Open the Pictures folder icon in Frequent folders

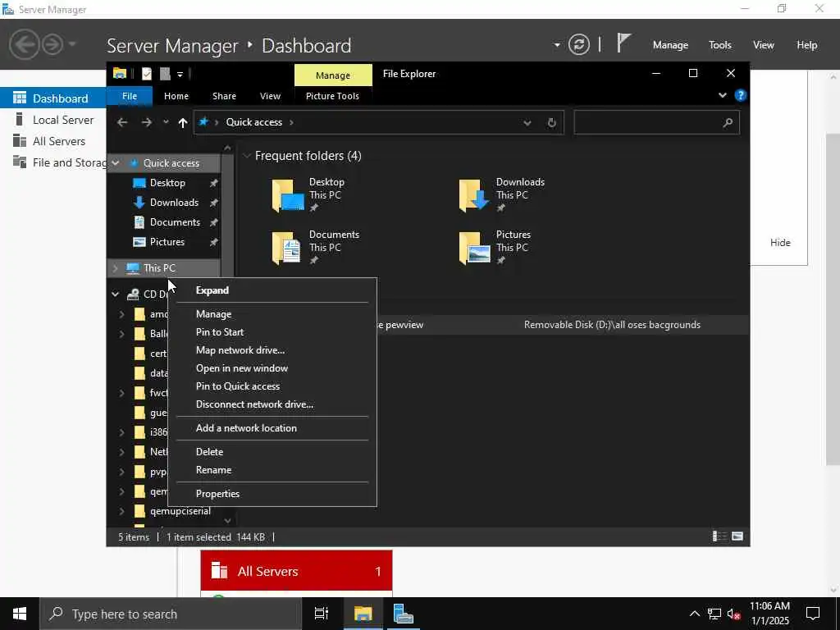[475, 248]
